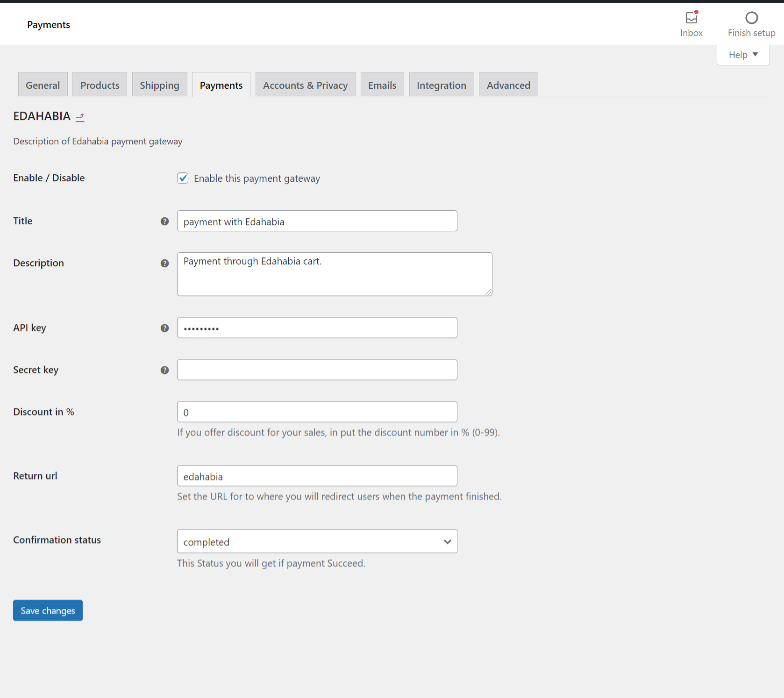Viewport: 784px width, 698px height.
Task: Click the API key password field
Action: coord(317,328)
